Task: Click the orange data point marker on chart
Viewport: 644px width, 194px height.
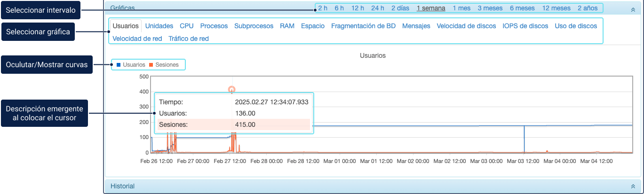Action: pos(231,89)
